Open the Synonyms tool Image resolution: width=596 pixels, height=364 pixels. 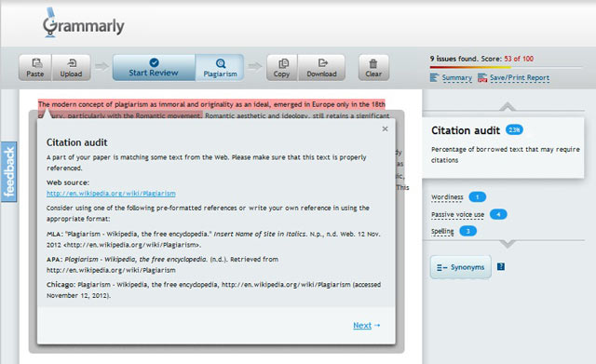[461, 267]
